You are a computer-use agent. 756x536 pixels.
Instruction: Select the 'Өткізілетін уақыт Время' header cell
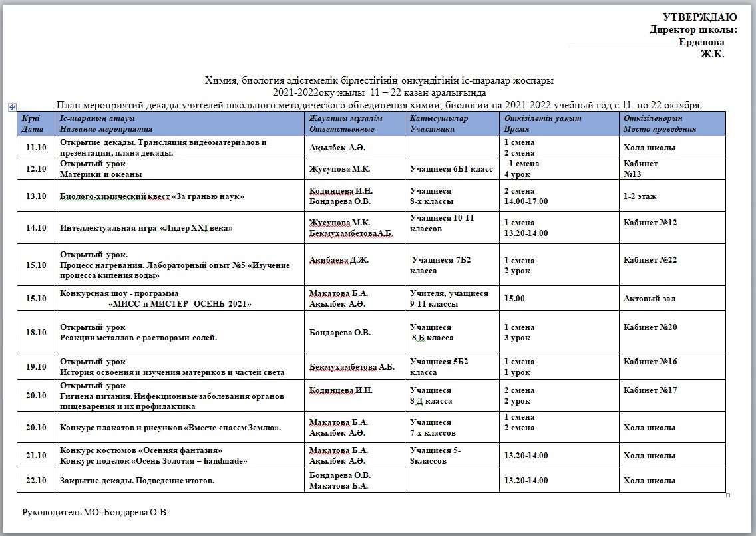(x=559, y=124)
